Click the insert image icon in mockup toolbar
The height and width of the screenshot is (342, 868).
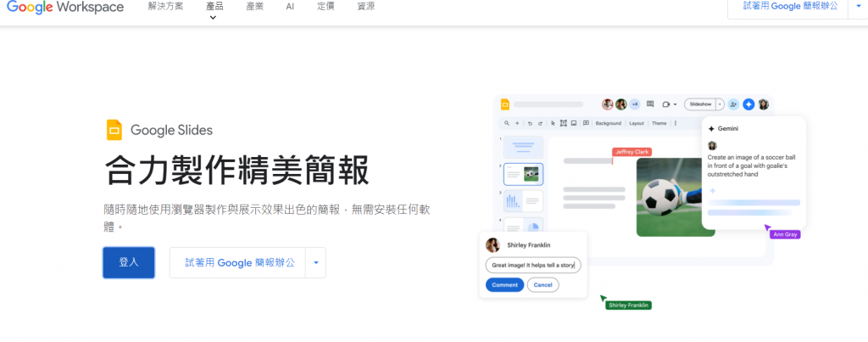(574, 123)
